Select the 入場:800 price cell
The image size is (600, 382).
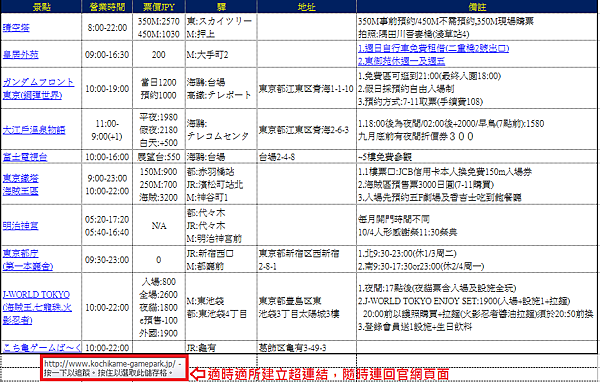coord(159,307)
